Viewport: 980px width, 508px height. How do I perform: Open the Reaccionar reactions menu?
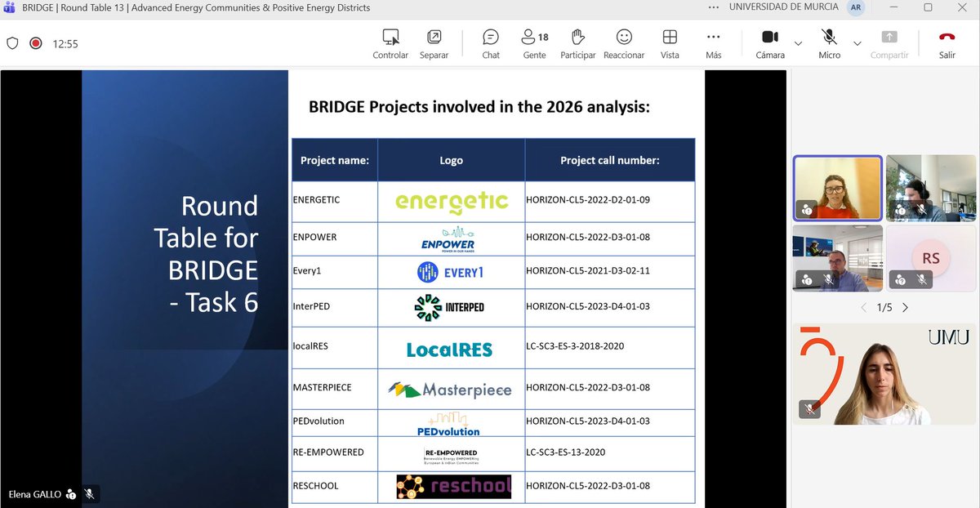click(624, 44)
